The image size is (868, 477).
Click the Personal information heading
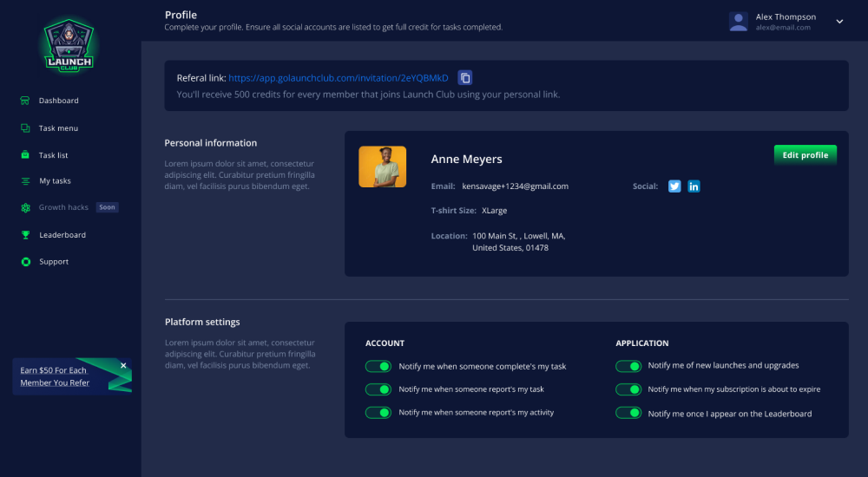tap(210, 143)
